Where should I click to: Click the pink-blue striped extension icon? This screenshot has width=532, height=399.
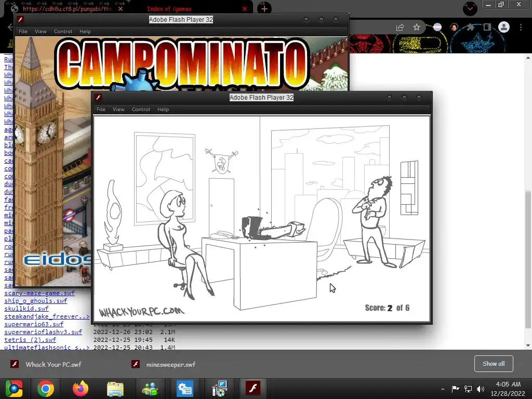(x=437, y=27)
